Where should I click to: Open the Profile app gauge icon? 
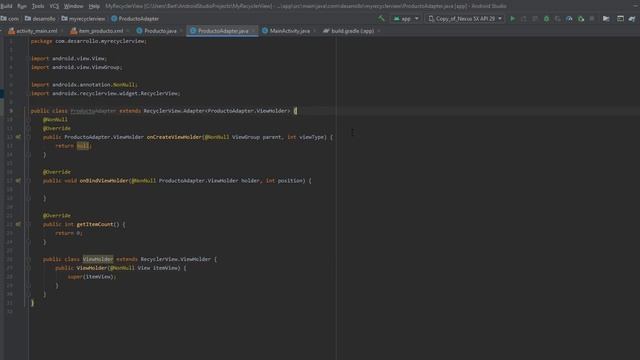pyautogui.click(x=569, y=19)
